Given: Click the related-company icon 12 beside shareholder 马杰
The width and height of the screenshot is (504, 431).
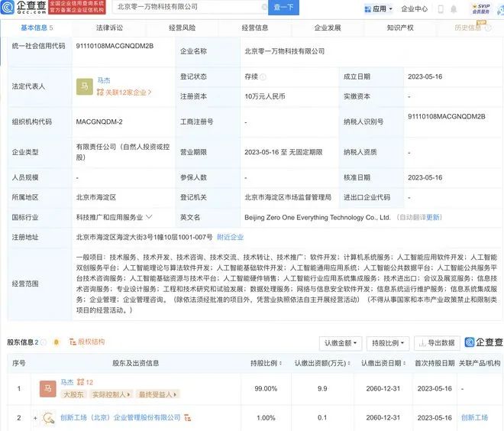Looking at the screenshot, I should click(85, 382).
